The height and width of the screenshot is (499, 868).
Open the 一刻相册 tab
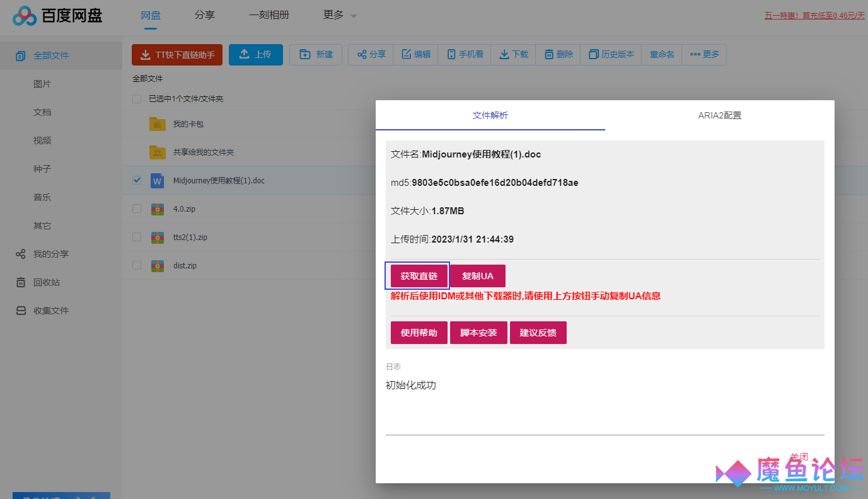(269, 15)
